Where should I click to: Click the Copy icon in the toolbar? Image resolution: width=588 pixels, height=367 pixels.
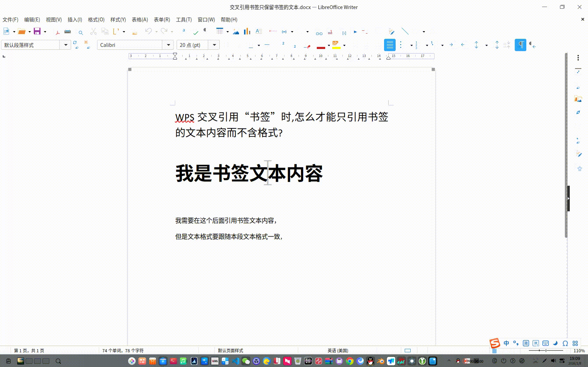pos(105,32)
